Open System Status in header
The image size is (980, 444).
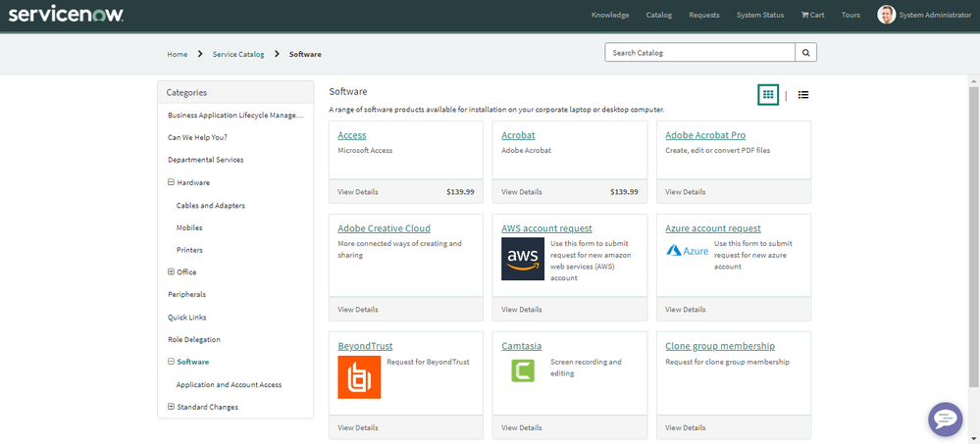(x=760, y=15)
